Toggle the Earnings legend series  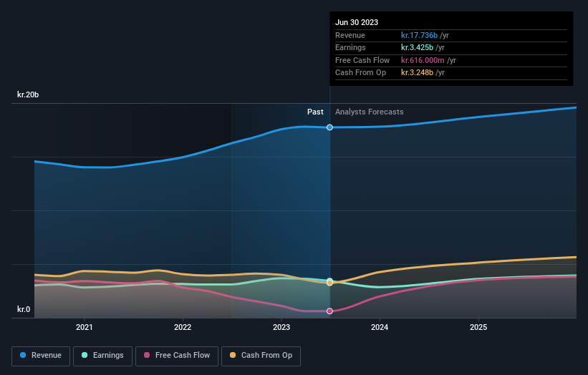102,356
